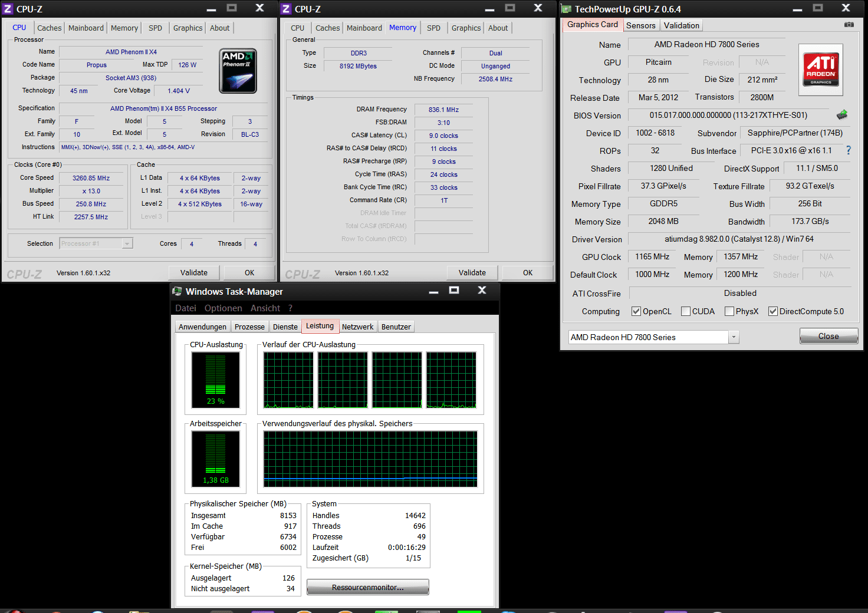
Task: Click the BIOS Version value field in GPU-Z
Action: [x=728, y=115]
